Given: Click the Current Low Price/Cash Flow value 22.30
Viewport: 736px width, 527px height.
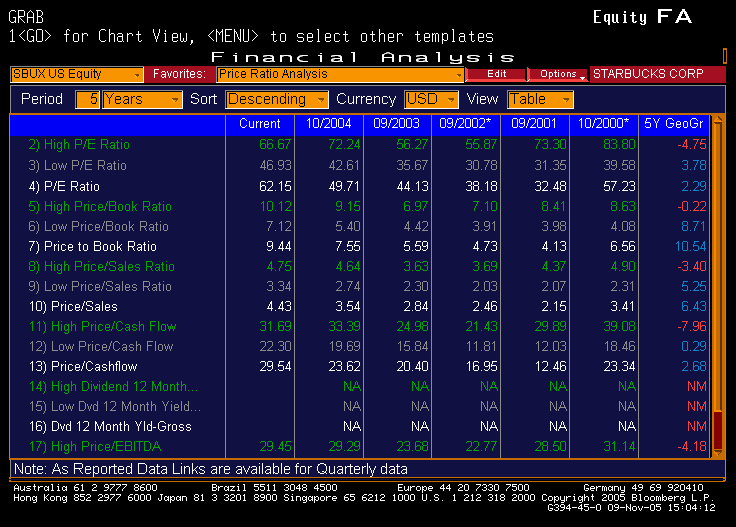Looking at the screenshot, I should tap(275, 347).
